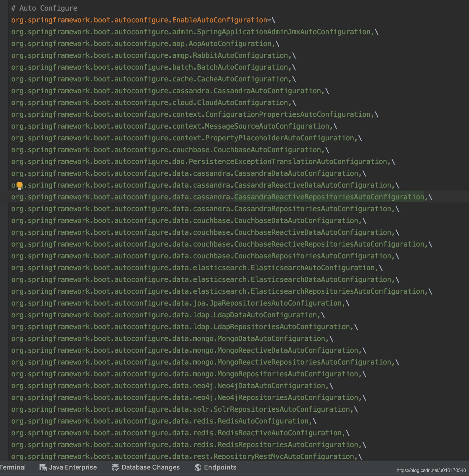Click the Database Changes icon
This screenshot has width=469, height=476.
click(115, 467)
